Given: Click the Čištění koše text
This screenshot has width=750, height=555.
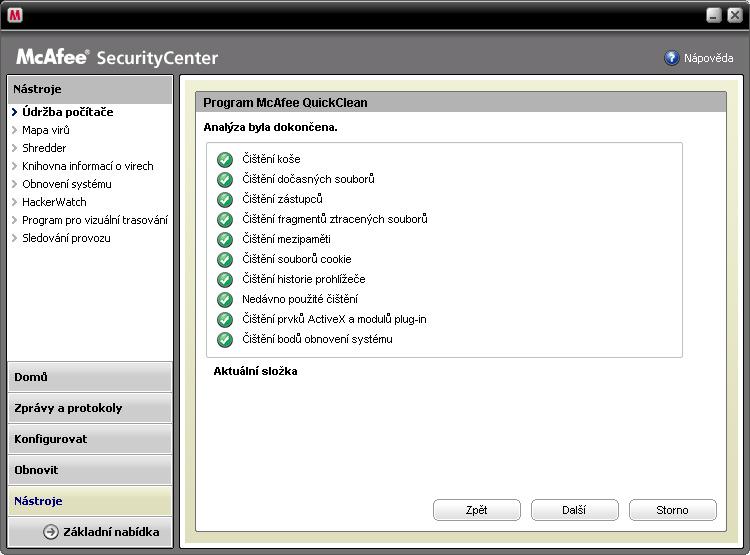Looking at the screenshot, I should click(x=271, y=159).
